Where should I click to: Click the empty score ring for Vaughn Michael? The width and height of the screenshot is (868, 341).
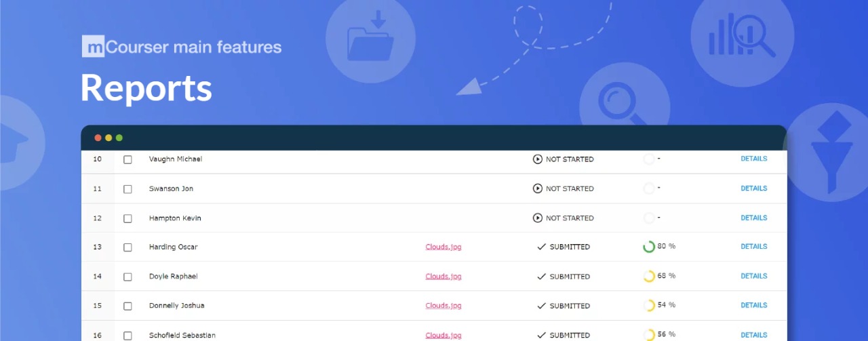click(649, 159)
